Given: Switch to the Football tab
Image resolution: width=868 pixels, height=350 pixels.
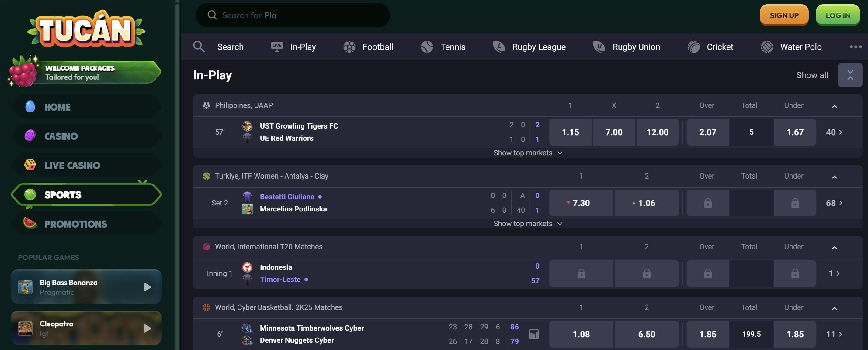Looking at the screenshot, I should pos(368,47).
